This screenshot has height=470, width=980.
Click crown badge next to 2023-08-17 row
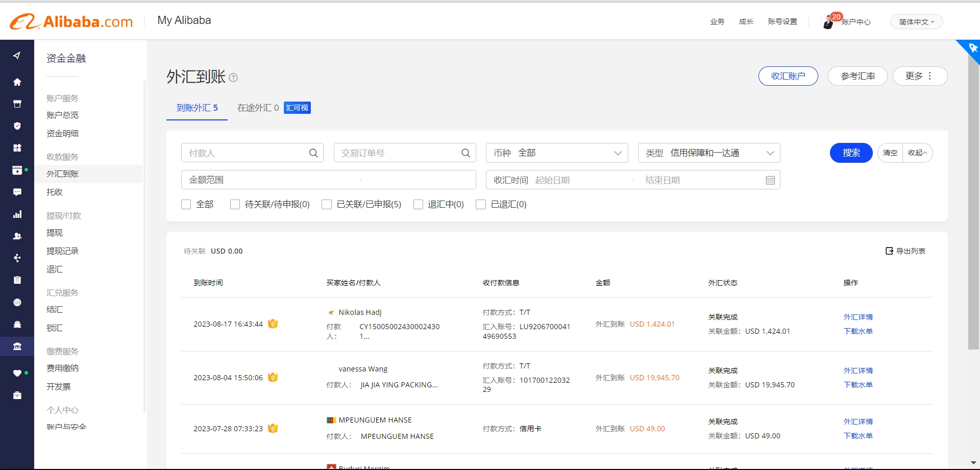click(x=273, y=324)
